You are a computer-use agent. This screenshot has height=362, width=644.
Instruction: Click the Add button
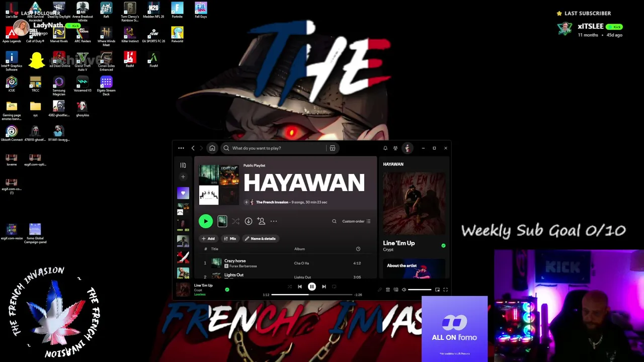click(x=208, y=239)
